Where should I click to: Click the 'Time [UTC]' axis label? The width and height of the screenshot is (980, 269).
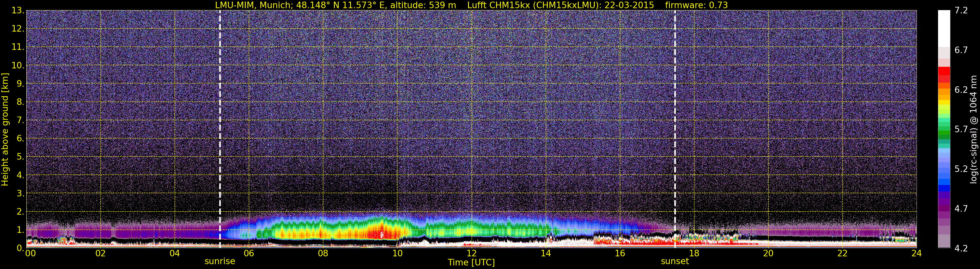pos(471,262)
